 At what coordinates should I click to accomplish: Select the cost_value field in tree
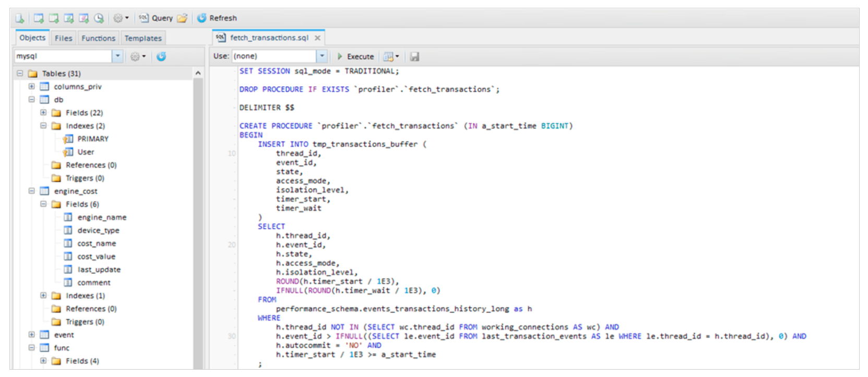point(96,256)
